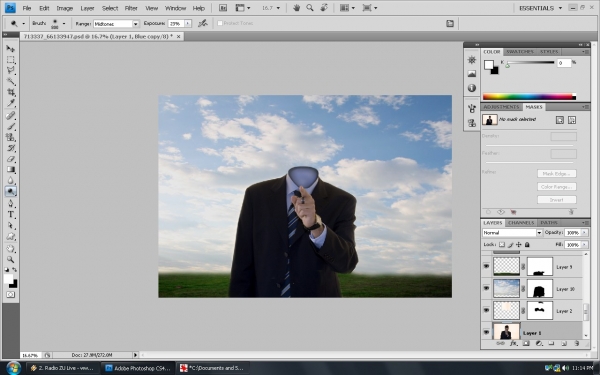Hide Layer 5 visibility eye

(x=486, y=266)
